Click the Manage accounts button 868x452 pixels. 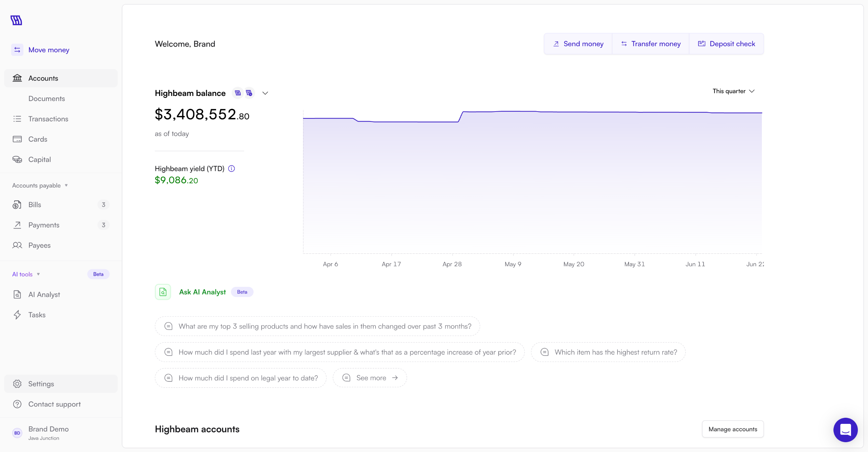(x=733, y=429)
